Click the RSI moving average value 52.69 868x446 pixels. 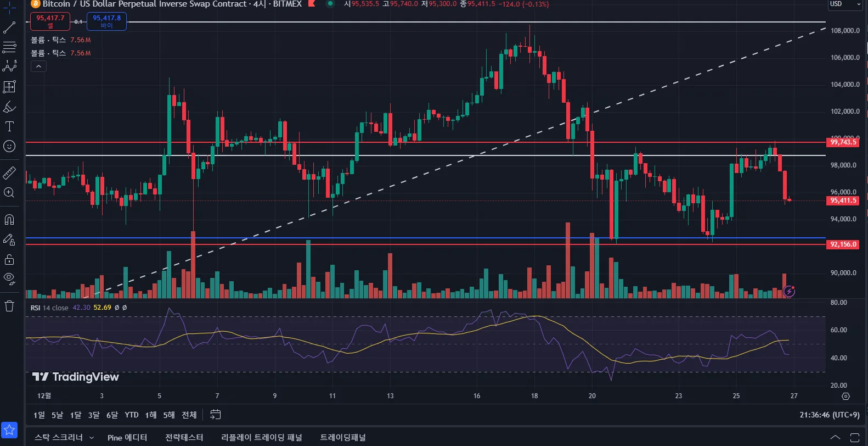click(102, 308)
